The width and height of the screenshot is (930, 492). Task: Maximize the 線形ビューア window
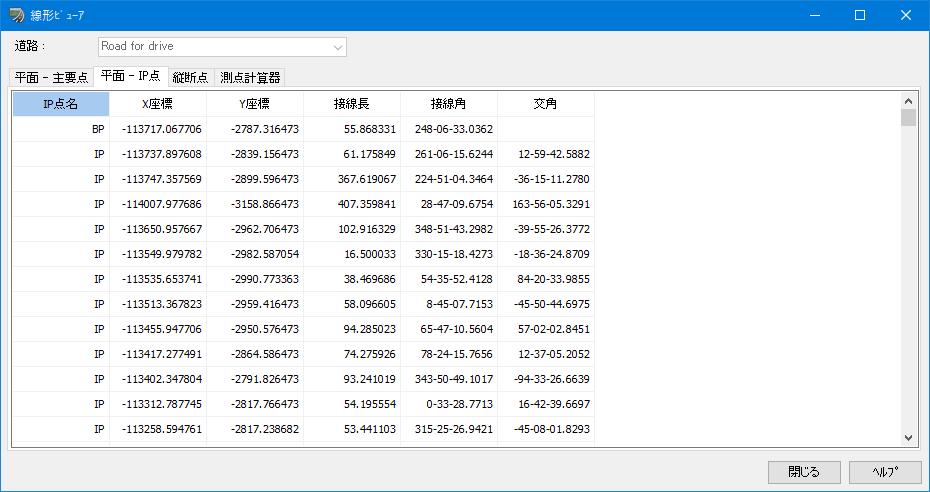point(859,15)
